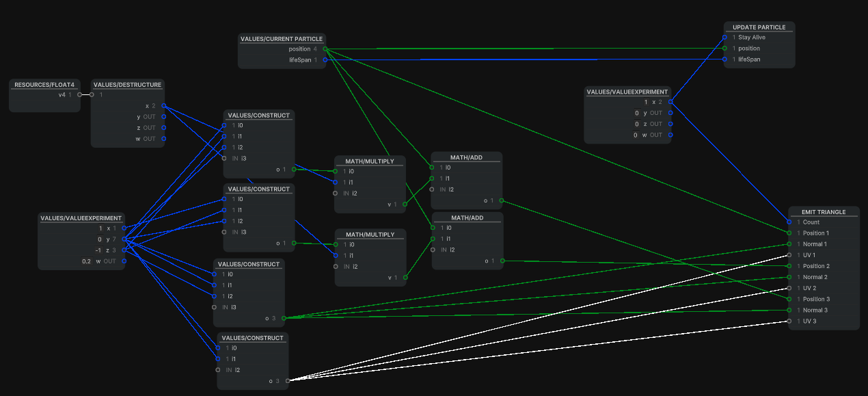Click the lifeSpan output port on Current Particle
Image resolution: width=868 pixels, height=396 pixels.
[x=325, y=60]
